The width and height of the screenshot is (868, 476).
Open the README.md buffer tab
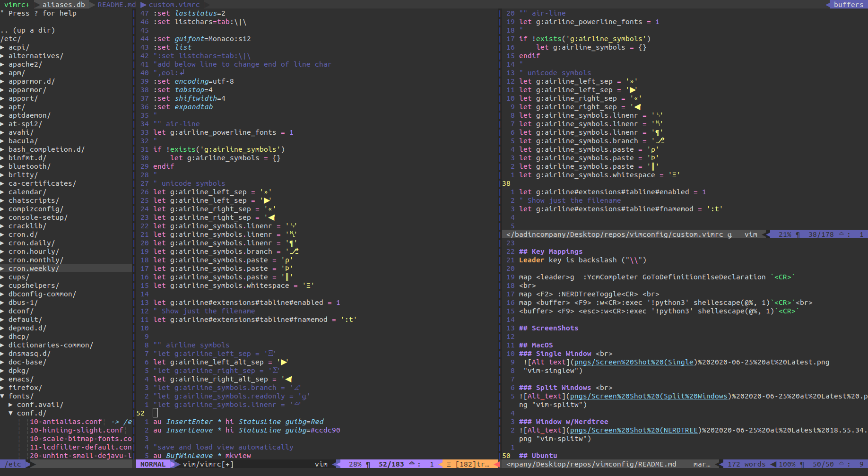[x=117, y=4]
